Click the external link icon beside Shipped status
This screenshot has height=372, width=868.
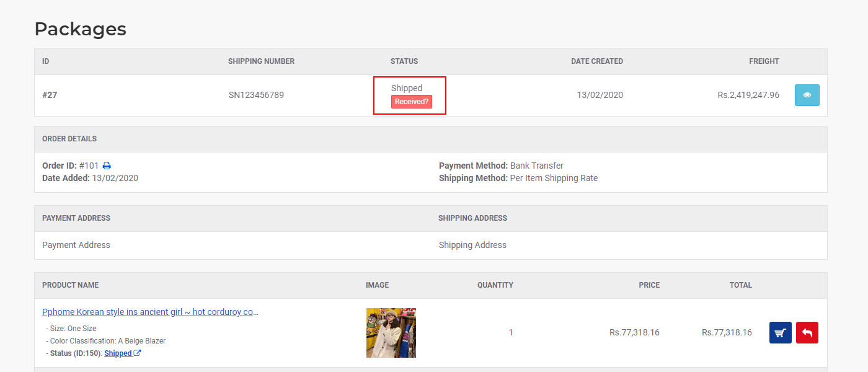click(x=138, y=353)
